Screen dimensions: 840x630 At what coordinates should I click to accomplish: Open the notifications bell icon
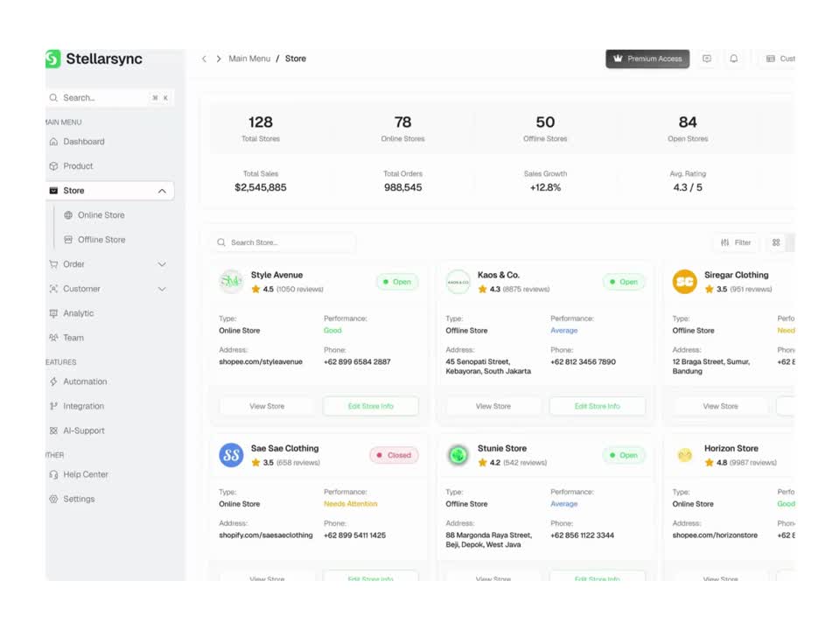point(733,59)
